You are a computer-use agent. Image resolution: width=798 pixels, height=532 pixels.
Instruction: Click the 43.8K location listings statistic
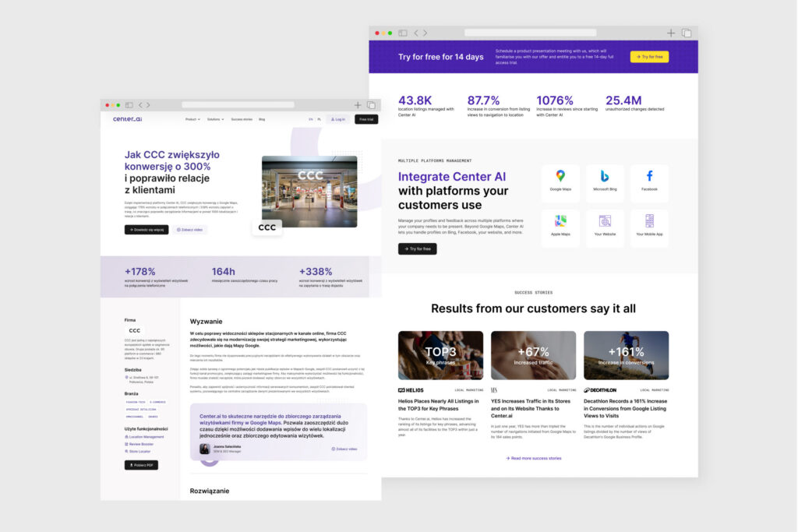pyautogui.click(x=426, y=106)
